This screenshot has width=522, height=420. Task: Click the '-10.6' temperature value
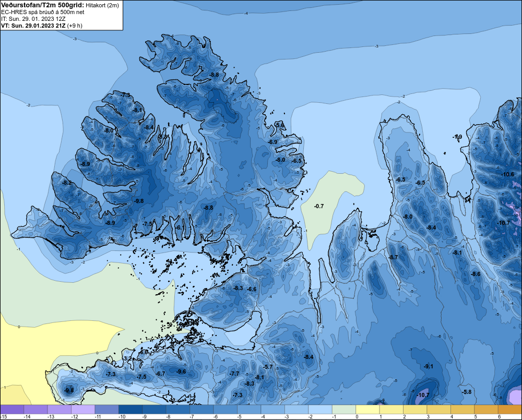[x=507, y=174]
